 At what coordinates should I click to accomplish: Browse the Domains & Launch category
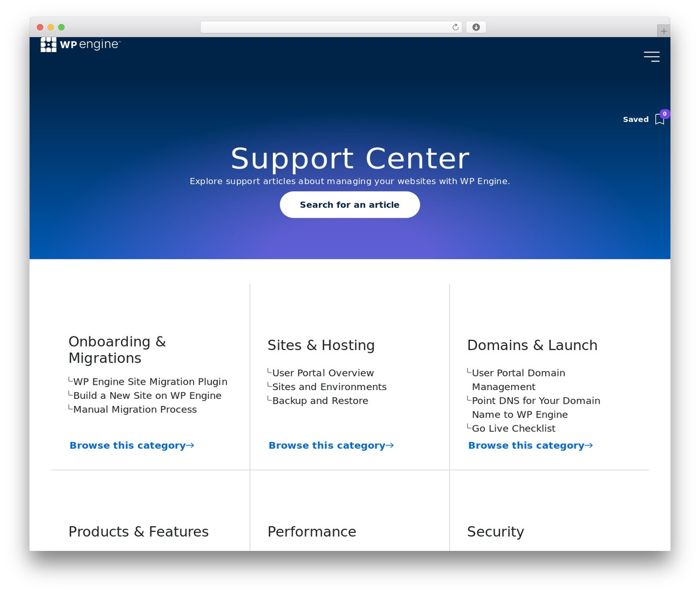tap(530, 445)
